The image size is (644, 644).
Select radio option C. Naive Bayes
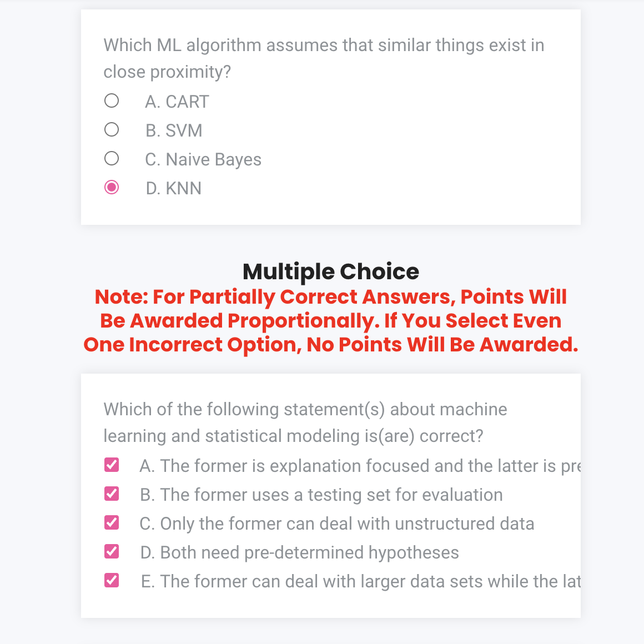pos(111,158)
